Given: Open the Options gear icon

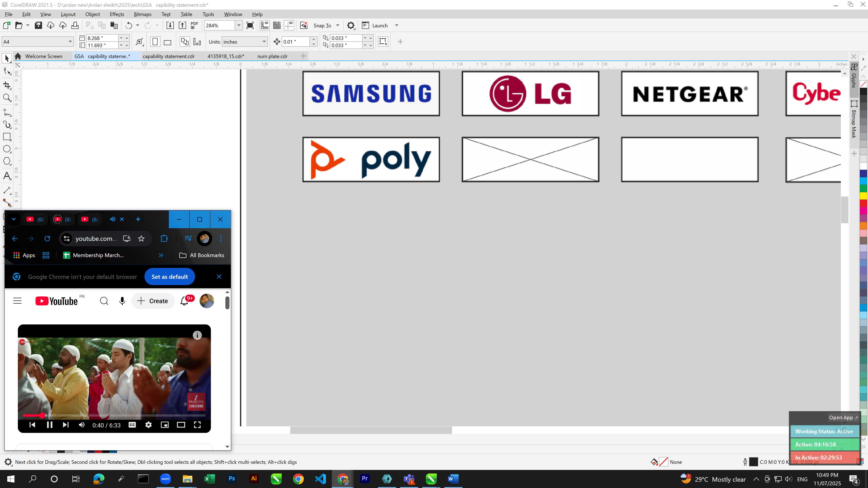Looking at the screenshot, I should pos(351,25).
